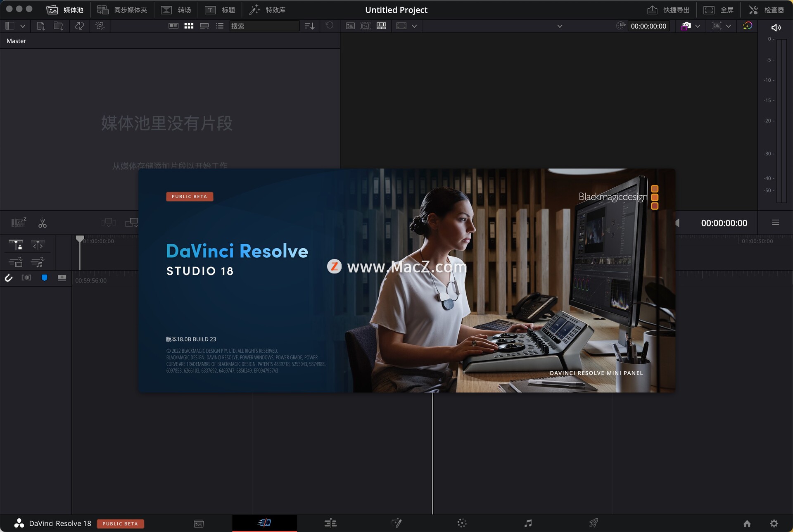Screen dimensions: 793x532
Task: Click the DaVinci Resolve 18 logo
Action: 19,523
